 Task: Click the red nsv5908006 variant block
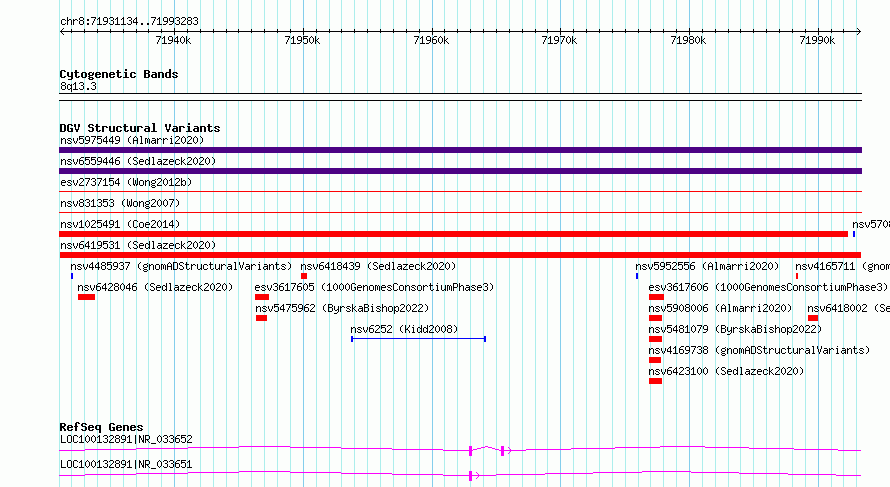[656, 318]
